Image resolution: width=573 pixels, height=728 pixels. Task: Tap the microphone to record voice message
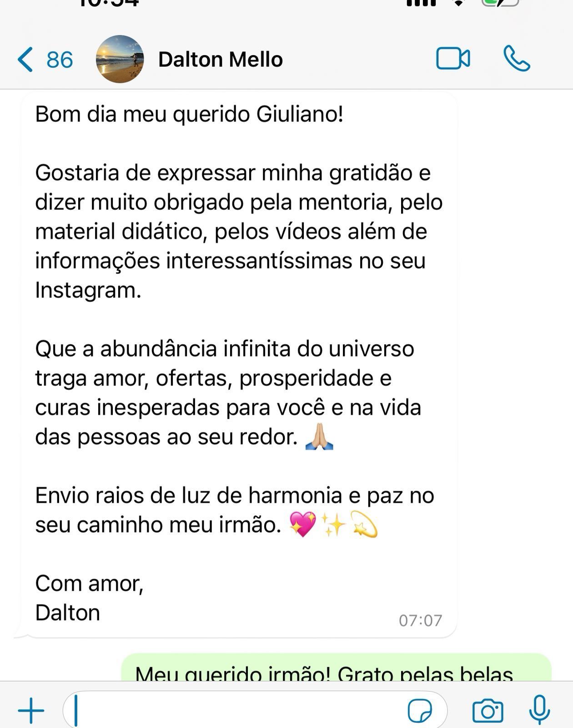(x=540, y=710)
